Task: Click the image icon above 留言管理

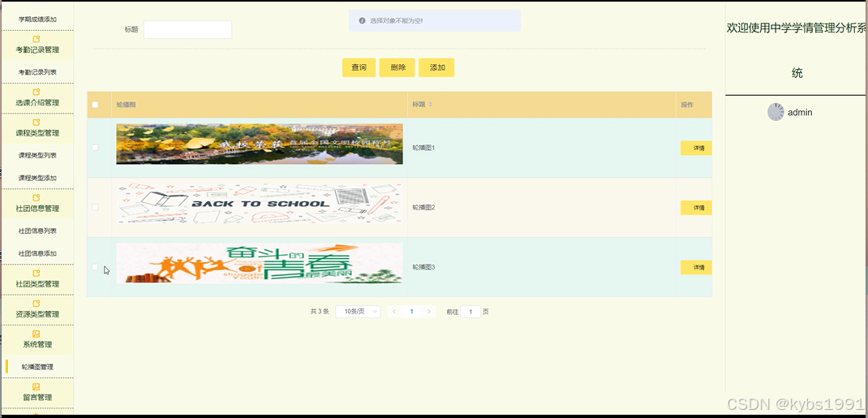Action: (x=37, y=386)
